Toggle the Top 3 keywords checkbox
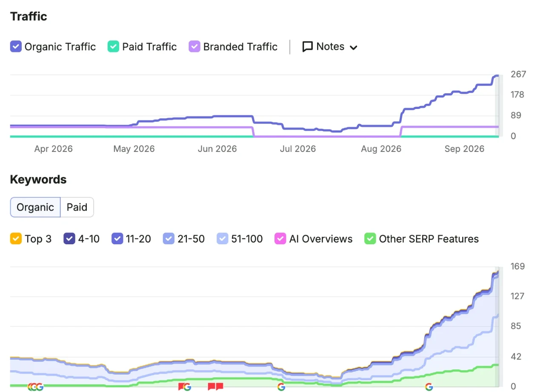555x392 pixels. pyautogui.click(x=16, y=239)
